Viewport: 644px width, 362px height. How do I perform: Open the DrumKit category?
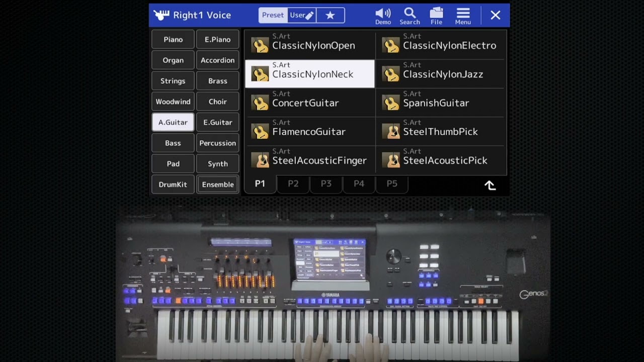173,185
